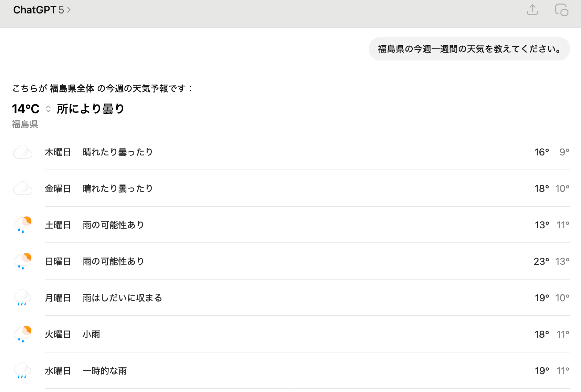The height and width of the screenshot is (392, 581).
Task: Click the cloudy icon for 金曜日
Action: click(23, 188)
